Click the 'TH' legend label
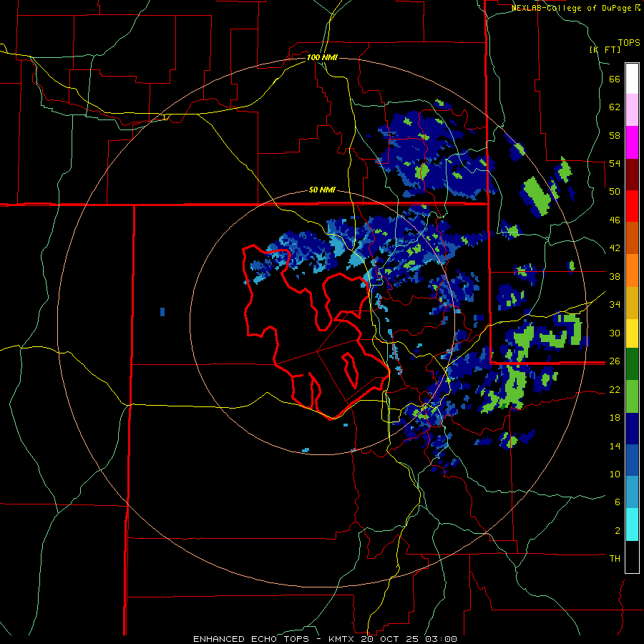 click(x=615, y=559)
